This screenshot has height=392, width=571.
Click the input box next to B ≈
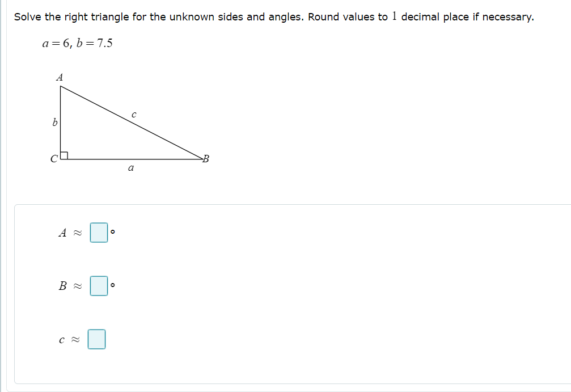coord(98,287)
